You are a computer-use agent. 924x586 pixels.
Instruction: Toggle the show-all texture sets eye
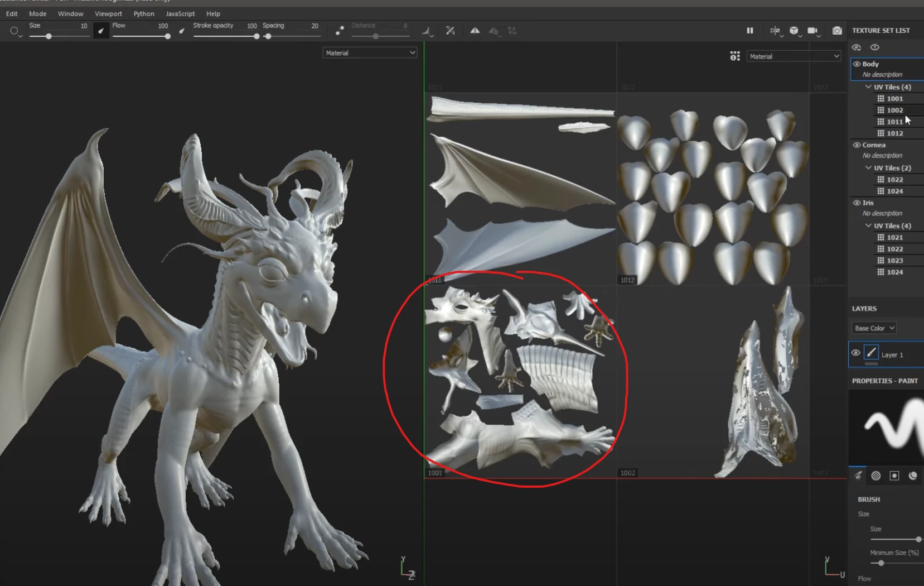tap(857, 47)
